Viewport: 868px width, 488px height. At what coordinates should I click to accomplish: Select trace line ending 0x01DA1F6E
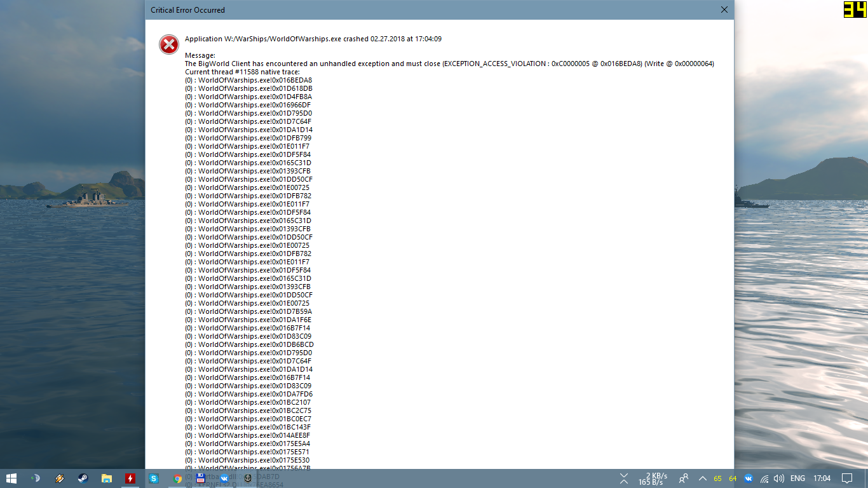coord(248,320)
